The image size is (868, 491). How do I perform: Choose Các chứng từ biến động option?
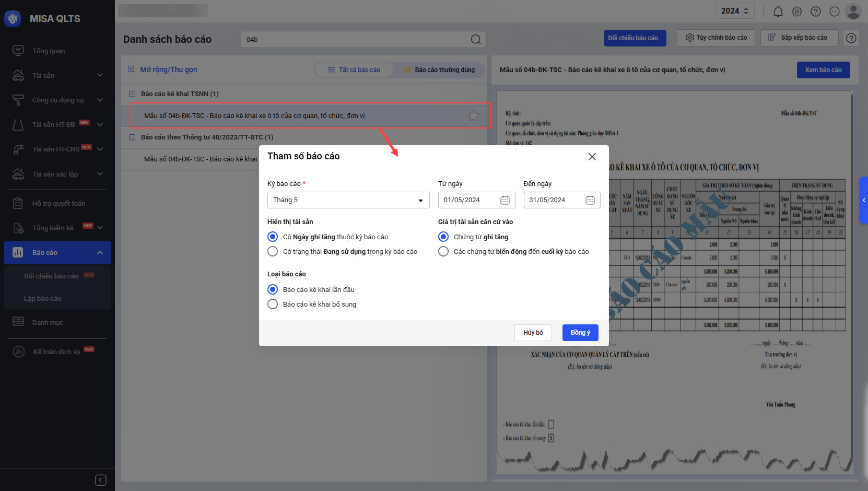coord(443,252)
